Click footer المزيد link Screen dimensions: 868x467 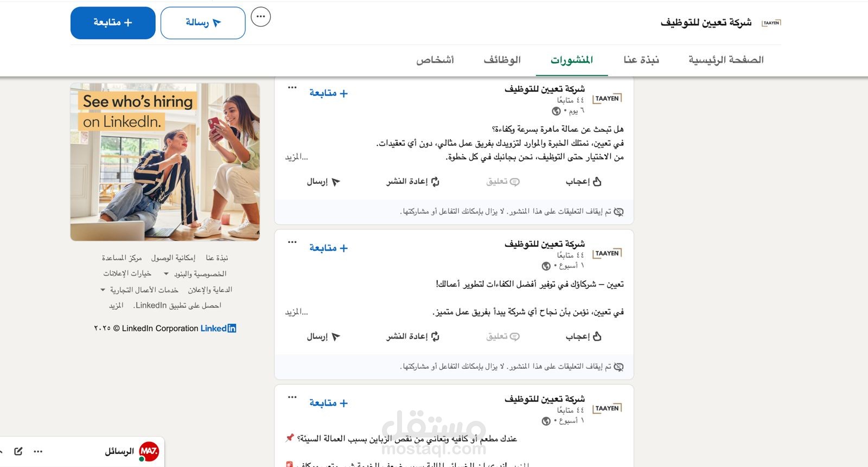click(116, 305)
